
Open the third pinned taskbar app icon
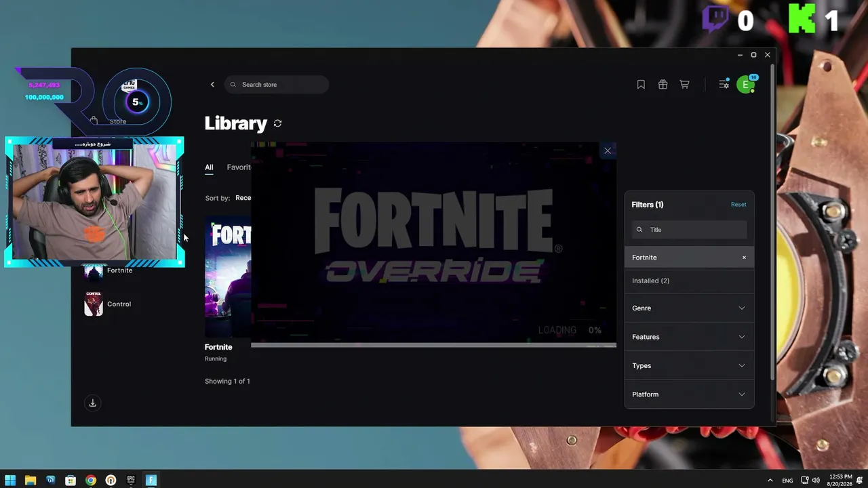51,481
